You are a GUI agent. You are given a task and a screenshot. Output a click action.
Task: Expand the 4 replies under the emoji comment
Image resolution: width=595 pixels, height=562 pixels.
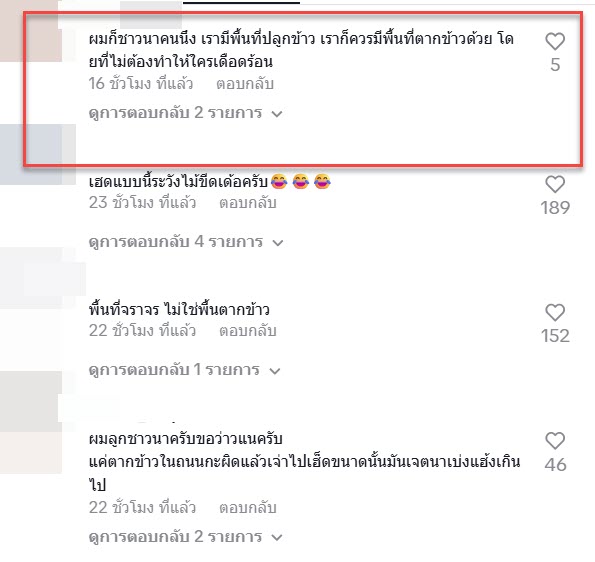point(186,241)
